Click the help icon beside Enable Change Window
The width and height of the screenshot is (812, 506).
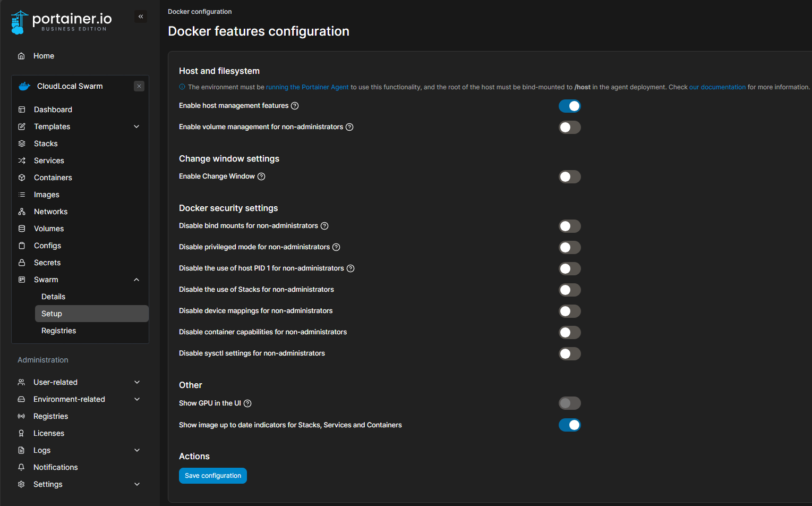tap(261, 176)
